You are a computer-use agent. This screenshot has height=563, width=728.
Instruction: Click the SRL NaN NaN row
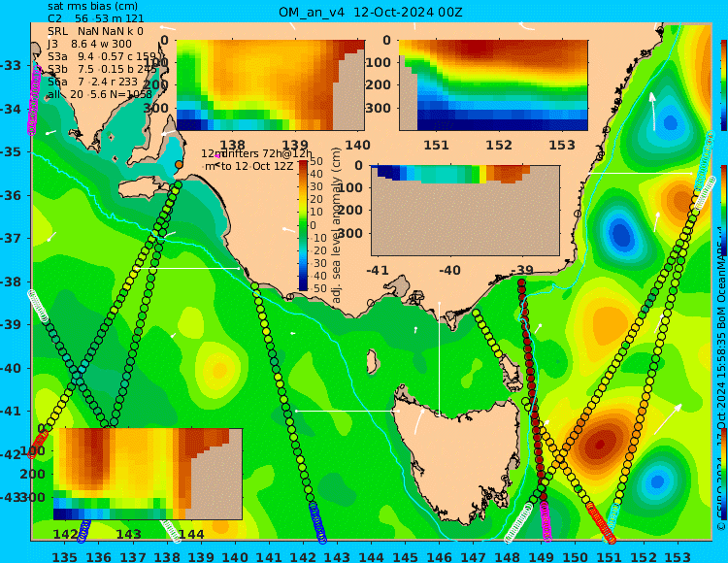(95, 31)
